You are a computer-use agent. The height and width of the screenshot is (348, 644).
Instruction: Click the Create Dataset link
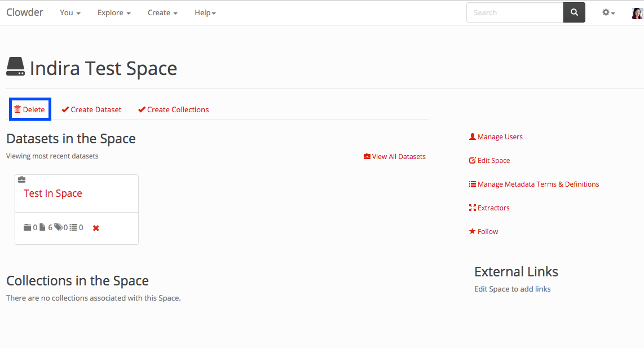[x=91, y=109]
